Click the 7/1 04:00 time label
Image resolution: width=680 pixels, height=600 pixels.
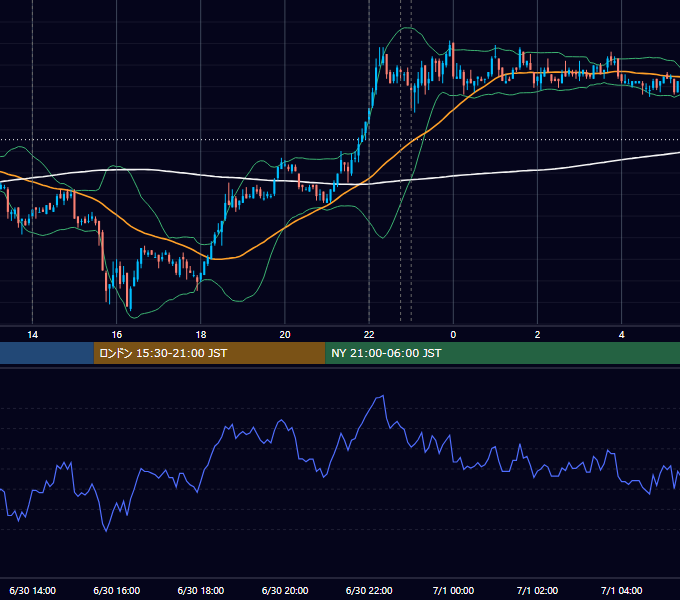pyautogui.click(x=621, y=590)
